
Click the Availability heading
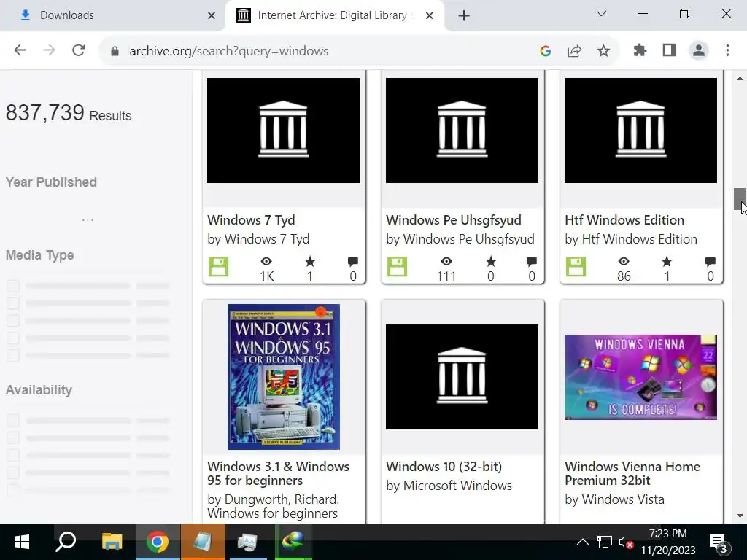point(39,390)
